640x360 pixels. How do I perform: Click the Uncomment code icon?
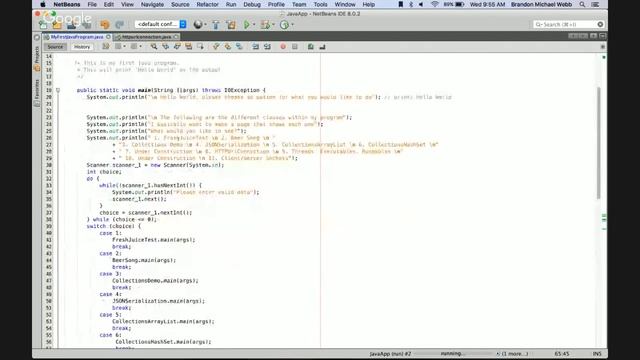tap(322, 47)
